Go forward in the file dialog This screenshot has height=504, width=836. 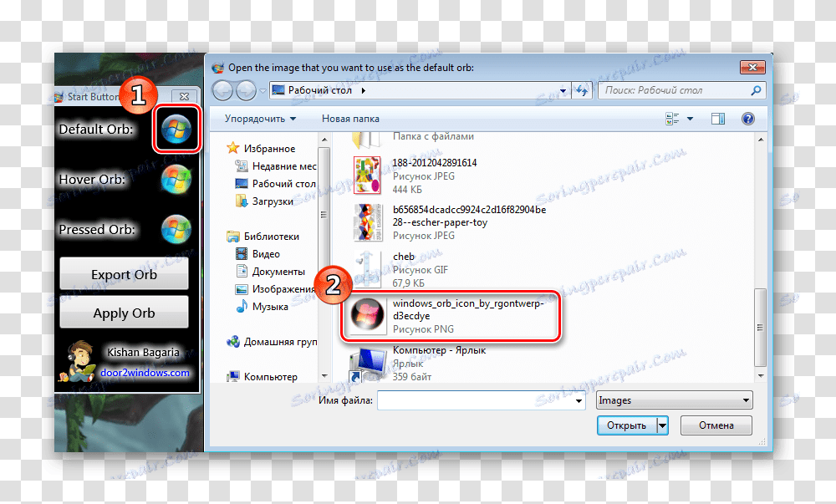coord(246,90)
